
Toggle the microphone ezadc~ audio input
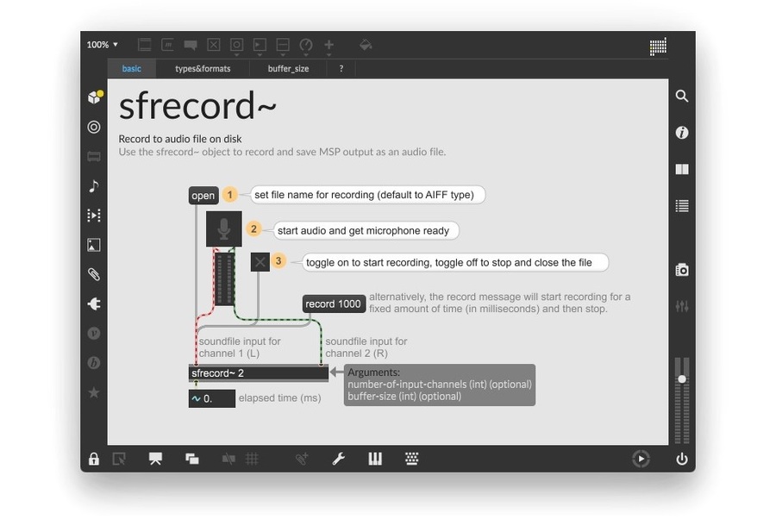click(224, 228)
